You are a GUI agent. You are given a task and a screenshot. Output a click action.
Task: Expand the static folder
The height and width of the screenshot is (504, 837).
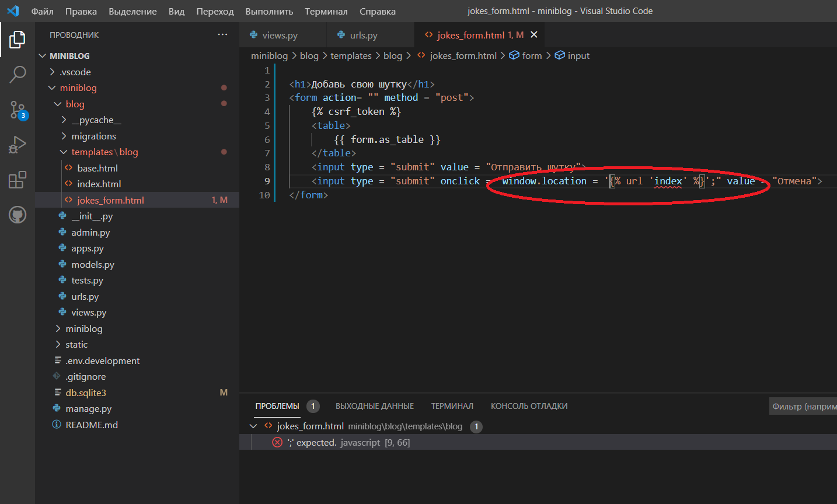[58, 344]
